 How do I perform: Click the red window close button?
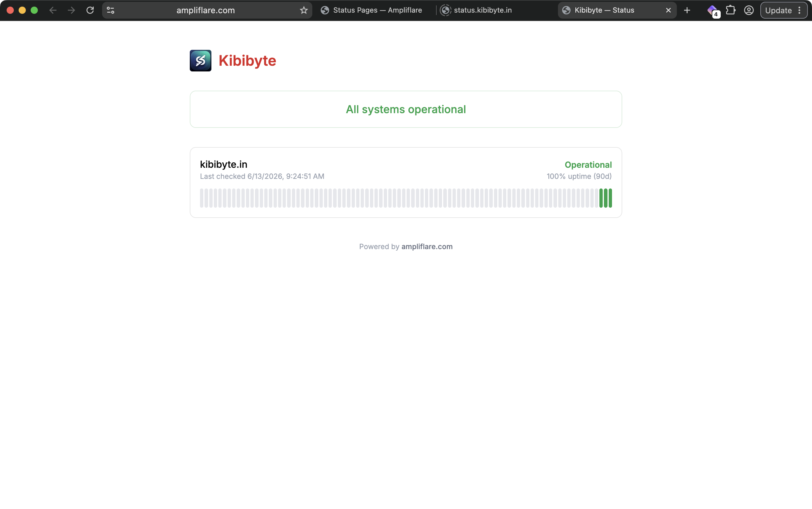[x=10, y=10]
